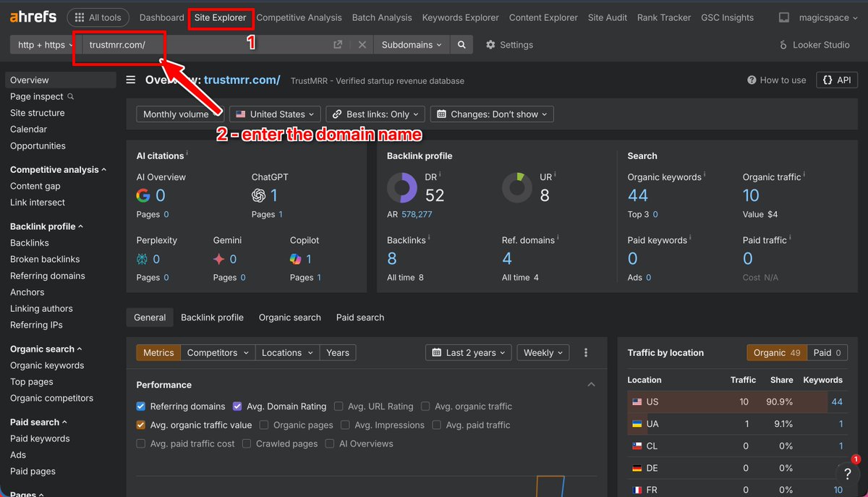The image size is (868, 497).
Task: Open Content Explorer
Action: (x=543, y=17)
